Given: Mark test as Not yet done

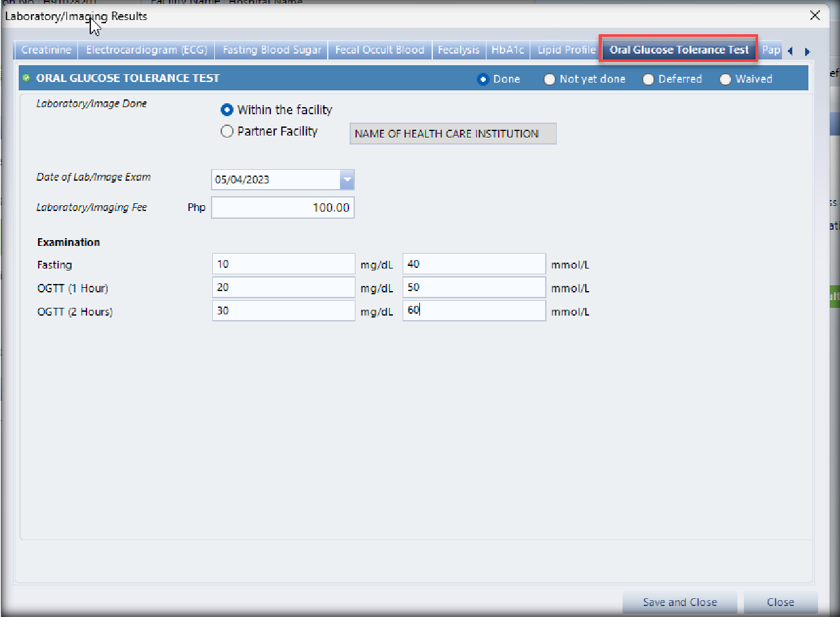Looking at the screenshot, I should 550,79.
